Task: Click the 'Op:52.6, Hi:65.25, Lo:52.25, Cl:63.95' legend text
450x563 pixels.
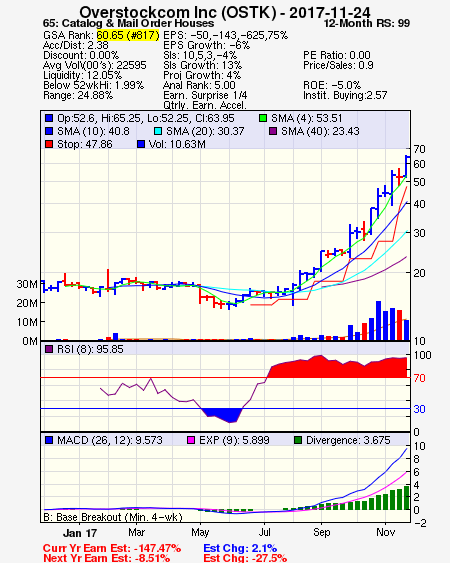Action: click(x=146, y=118)
